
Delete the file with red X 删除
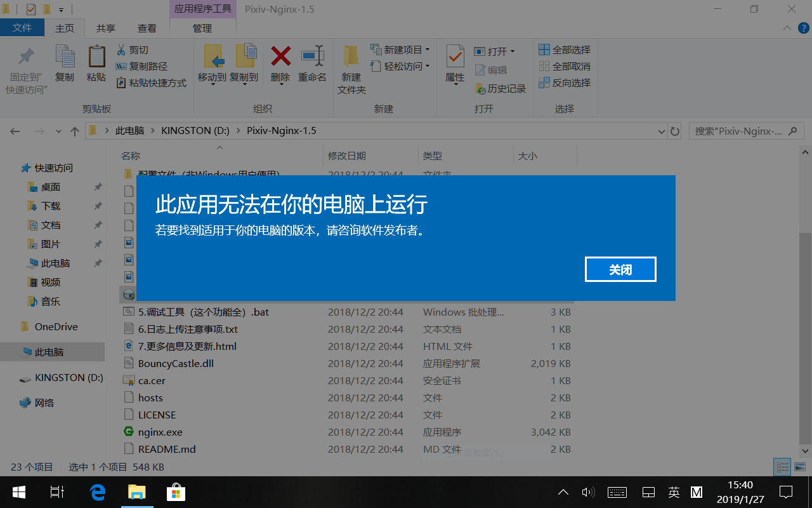(x=280, y=63)
